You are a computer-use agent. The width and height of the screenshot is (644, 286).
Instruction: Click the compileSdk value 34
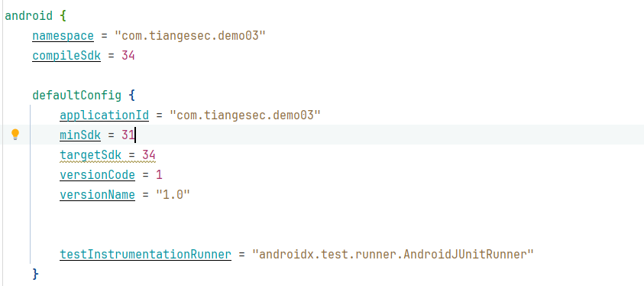point(128,56)
